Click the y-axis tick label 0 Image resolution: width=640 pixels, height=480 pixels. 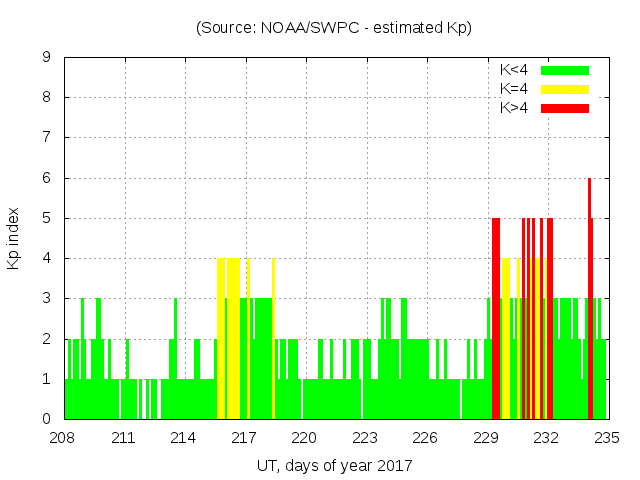[x=46, y=419]
